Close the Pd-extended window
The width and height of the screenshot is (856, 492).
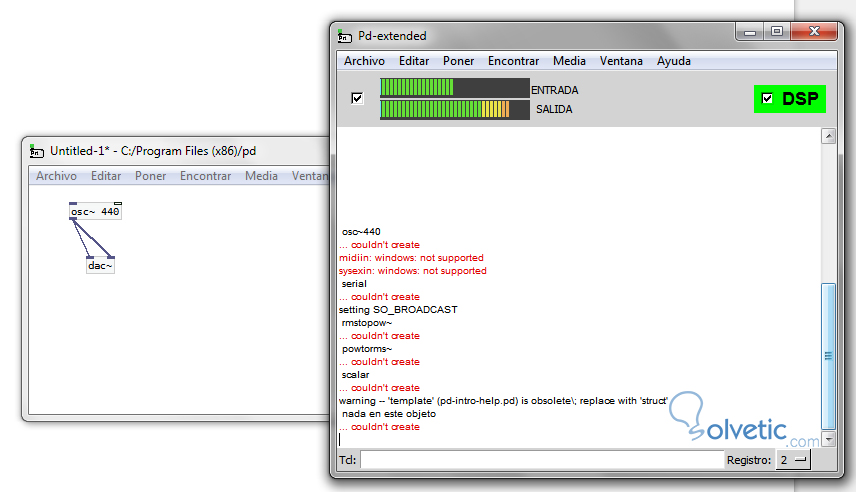[x=814, y=32]
